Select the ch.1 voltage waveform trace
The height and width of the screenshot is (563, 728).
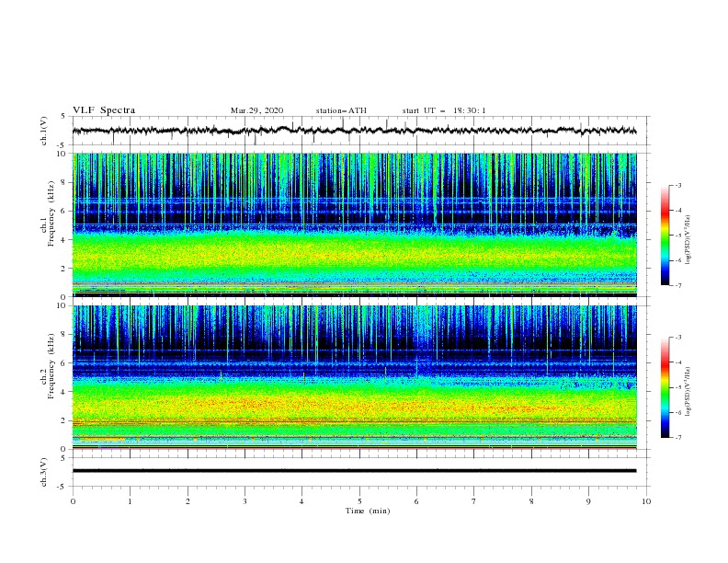point(354,131)
